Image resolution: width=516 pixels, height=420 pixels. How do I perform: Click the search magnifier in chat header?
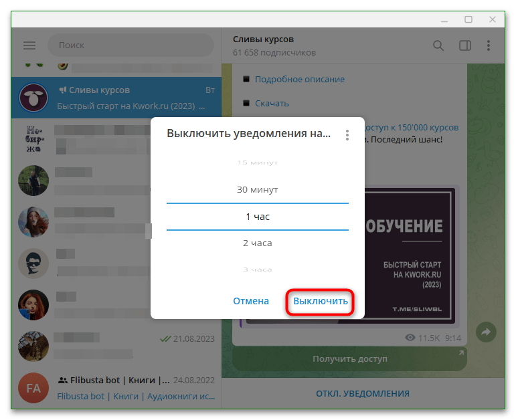coord(438,45)
